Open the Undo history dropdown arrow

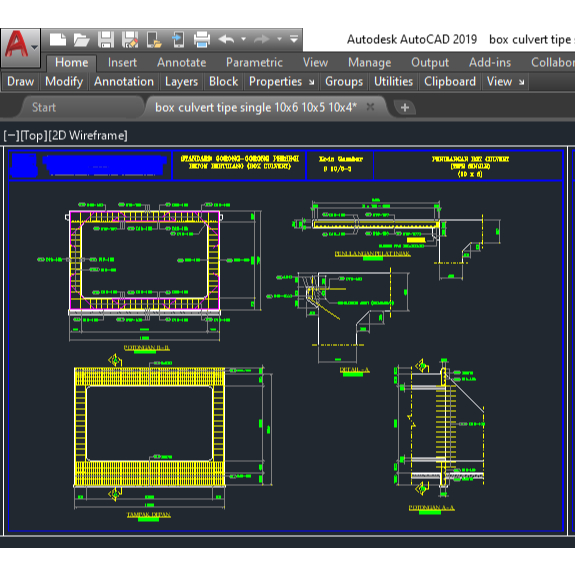(x=243, y=39)
